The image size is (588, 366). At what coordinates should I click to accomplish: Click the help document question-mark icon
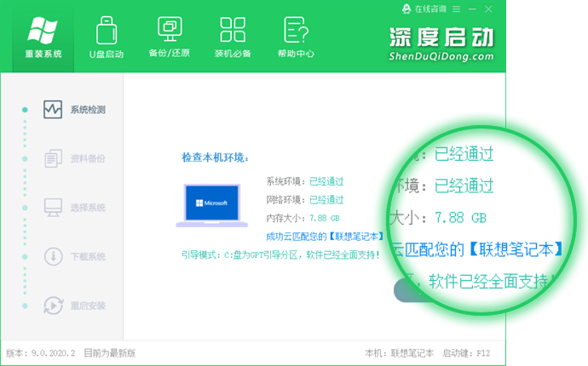296,30
